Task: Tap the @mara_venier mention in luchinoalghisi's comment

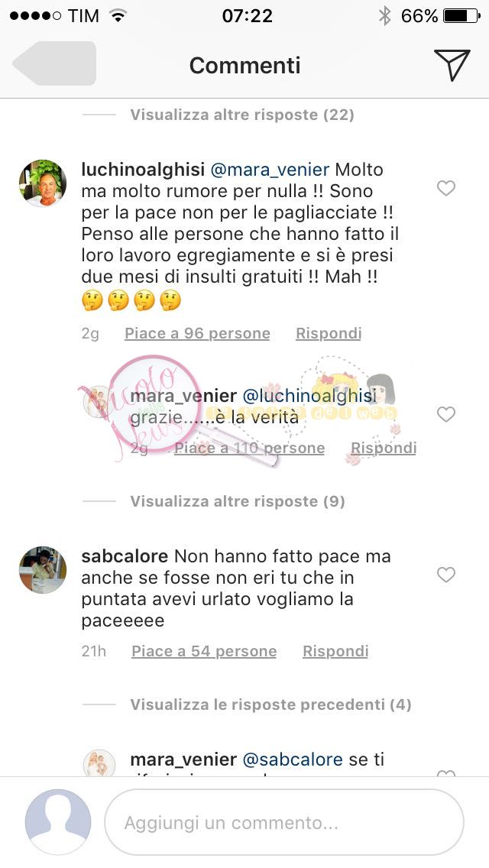Action: tap(270, 170)
